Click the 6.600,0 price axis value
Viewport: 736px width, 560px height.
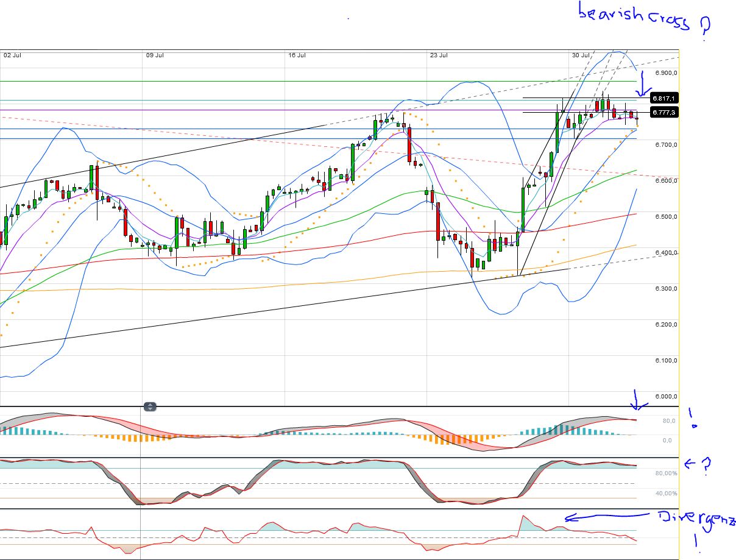[x=665, y=181]
